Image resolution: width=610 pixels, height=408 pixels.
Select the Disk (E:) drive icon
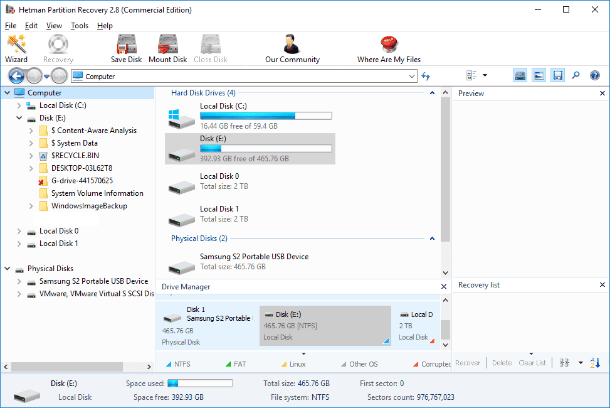(181, 153)
